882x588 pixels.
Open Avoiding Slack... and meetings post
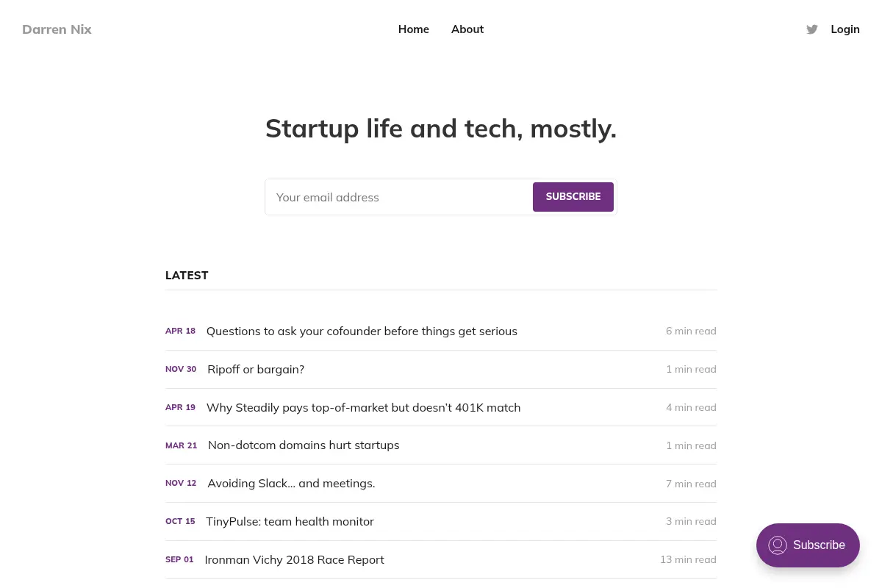click(x=291, y=484)
